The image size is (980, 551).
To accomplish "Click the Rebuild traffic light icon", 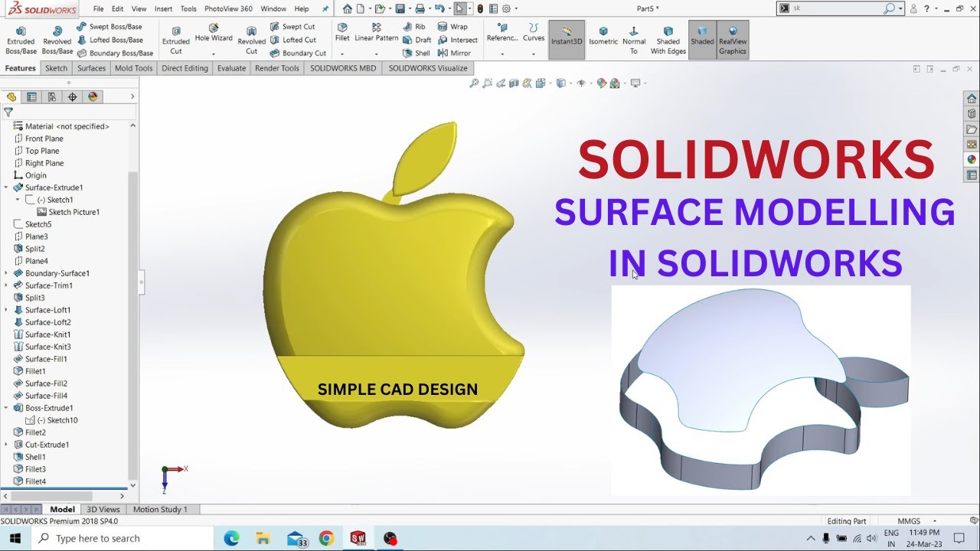I will point(480,9).
